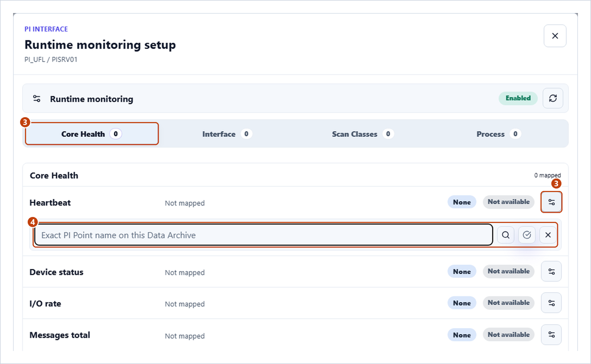Select the Heartbeat row label
This screenshot has height=364, width=591.
click(x=50, y=202)
